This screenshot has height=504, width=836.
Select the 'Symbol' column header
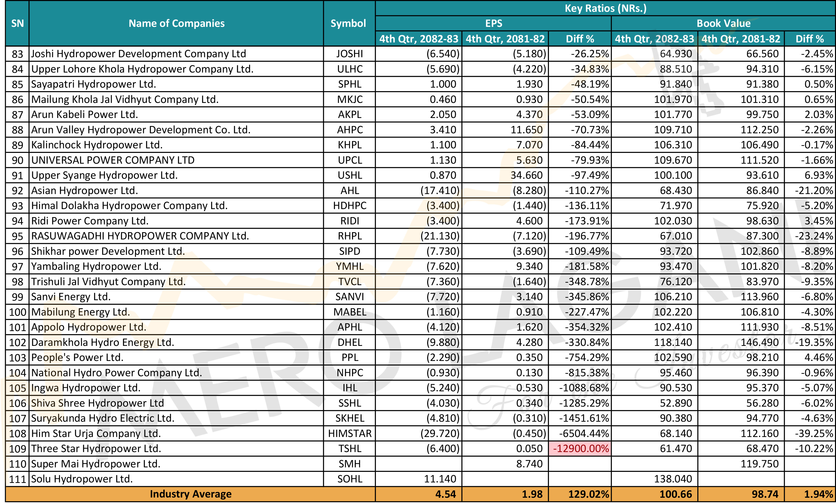pyautogui.click(x=348, y=23)
